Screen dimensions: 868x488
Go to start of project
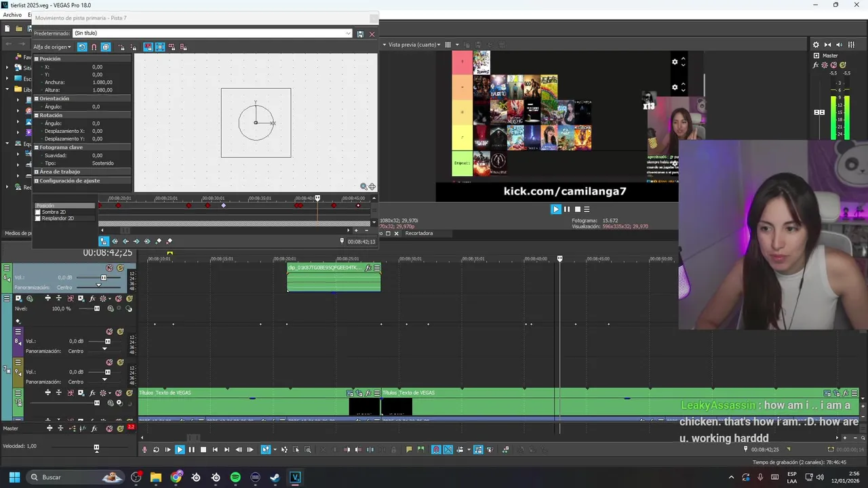tap(215, 449)
